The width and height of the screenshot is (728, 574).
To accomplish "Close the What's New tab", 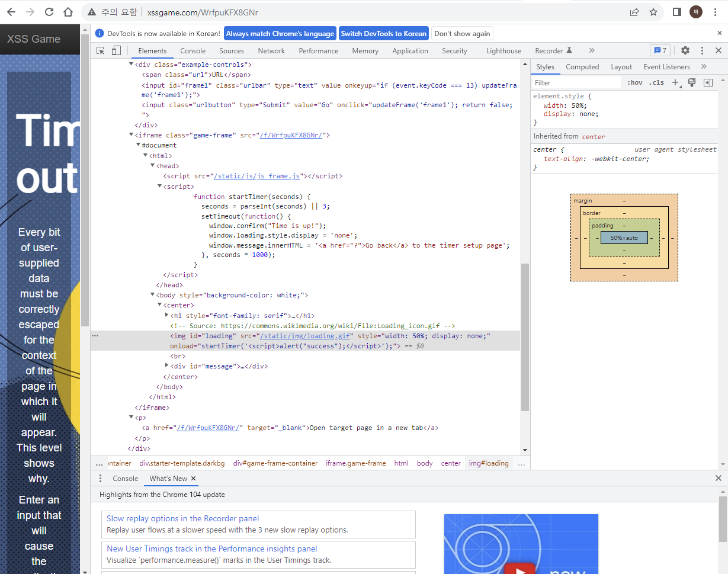I will point(193,479).
